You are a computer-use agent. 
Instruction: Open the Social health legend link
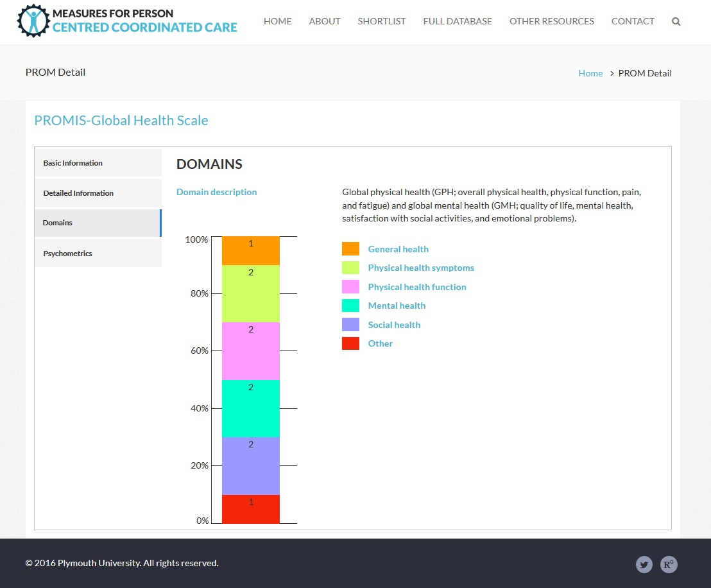click(394, 325)
